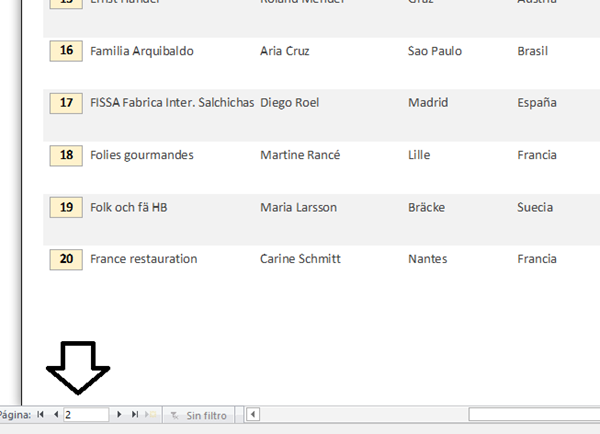Click country Suecia

tap(535, 207)
